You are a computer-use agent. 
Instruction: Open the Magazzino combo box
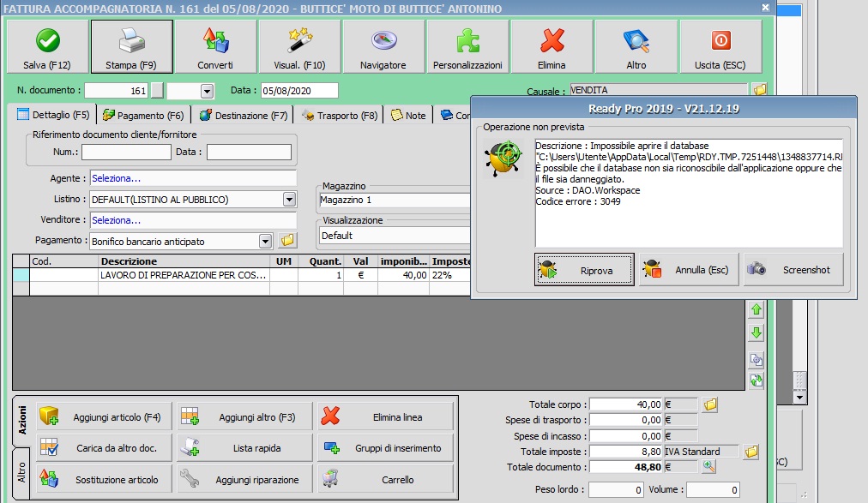tap(395, 201)
